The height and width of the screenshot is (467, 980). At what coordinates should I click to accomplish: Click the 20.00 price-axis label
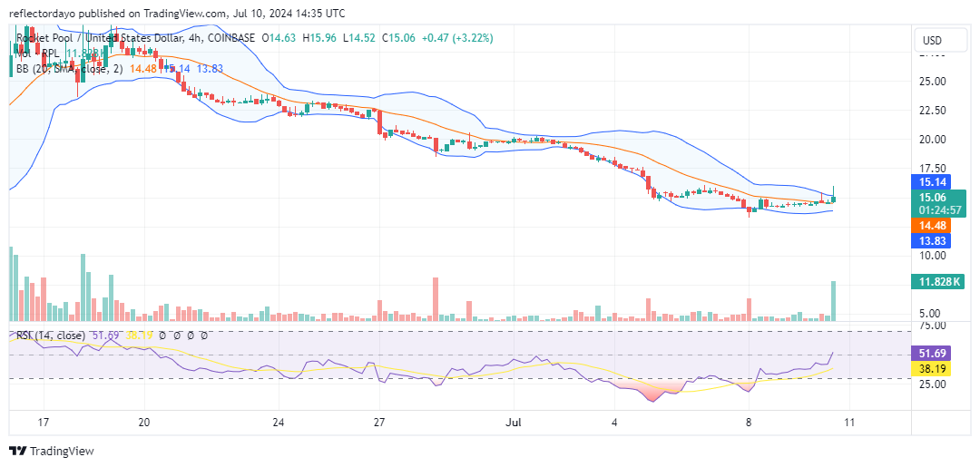click(931, 140)
